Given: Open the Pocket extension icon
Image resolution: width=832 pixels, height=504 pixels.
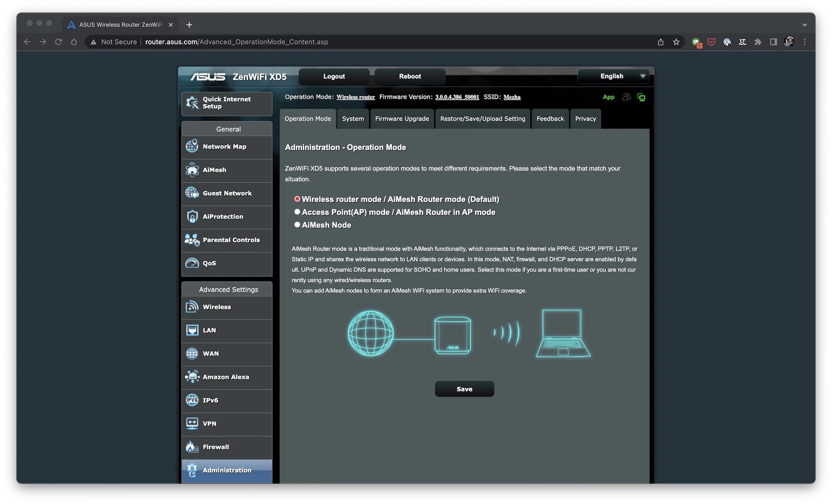Looking at the screenshot, I should point(711,42).
